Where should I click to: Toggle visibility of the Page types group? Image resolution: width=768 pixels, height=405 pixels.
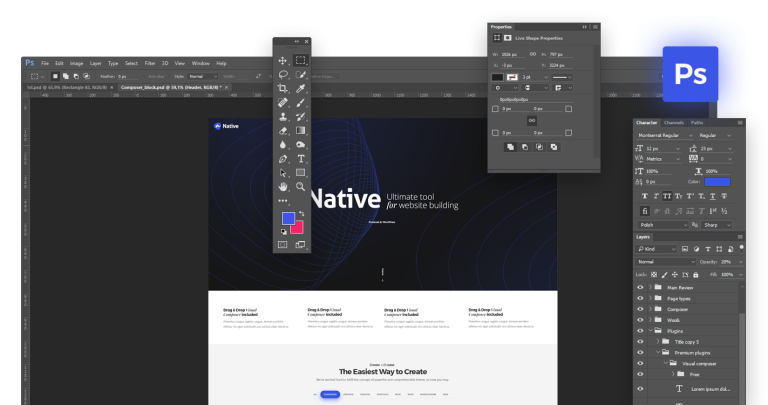tap(641, 298)
